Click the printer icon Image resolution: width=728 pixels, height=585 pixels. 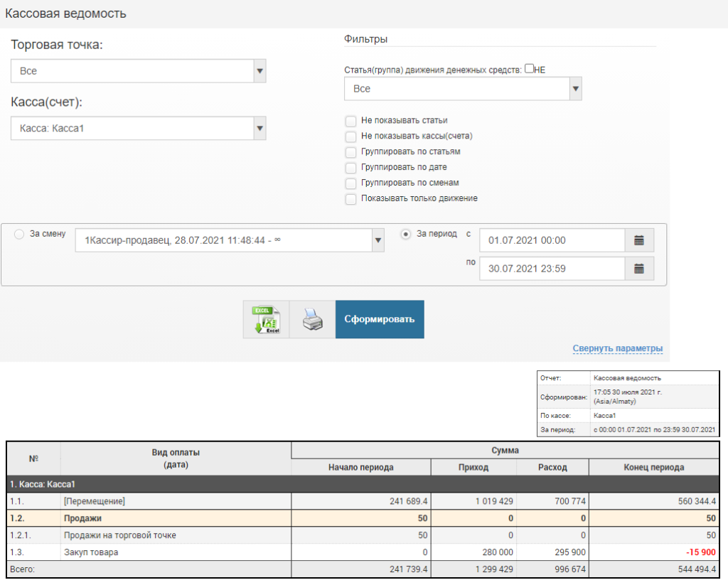(x=313, y=321)
